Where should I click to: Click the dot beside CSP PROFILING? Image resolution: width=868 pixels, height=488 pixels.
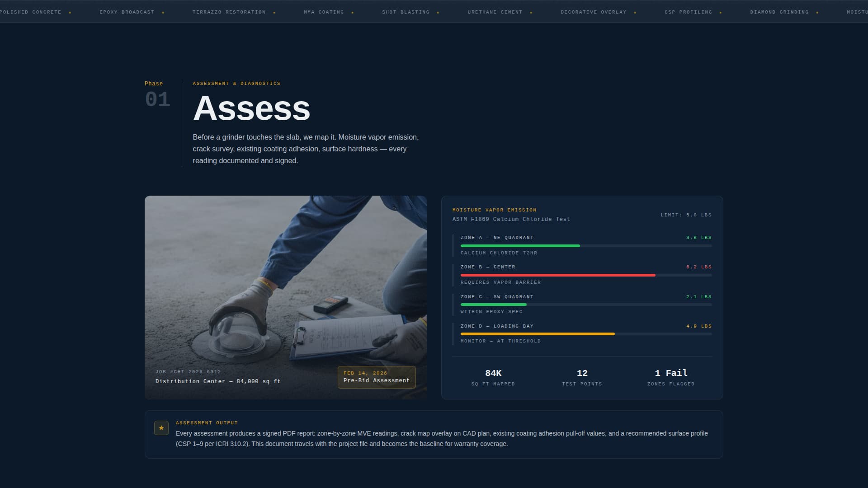click(721, 12)
